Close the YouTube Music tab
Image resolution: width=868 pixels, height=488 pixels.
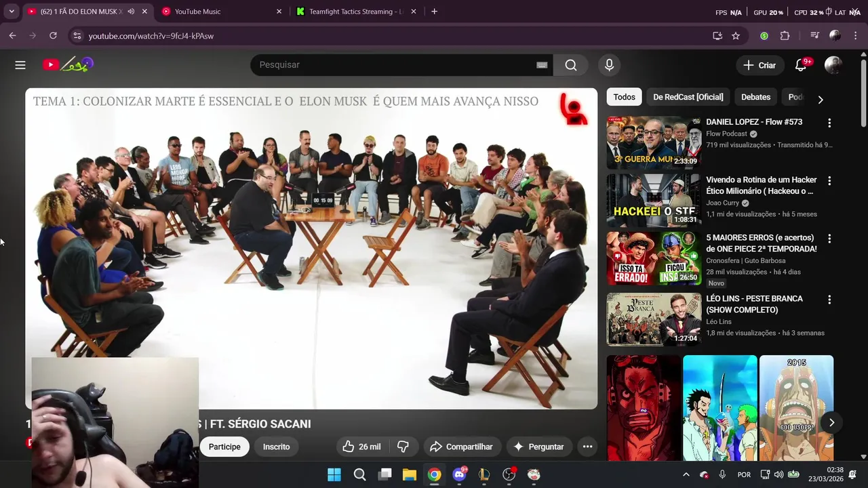(279, 12)
